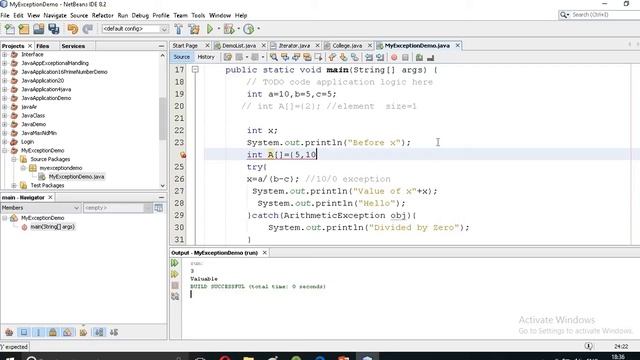Click the Navigator filter input field
This screenshot has width=640, height=360.
tap(113, 208)
